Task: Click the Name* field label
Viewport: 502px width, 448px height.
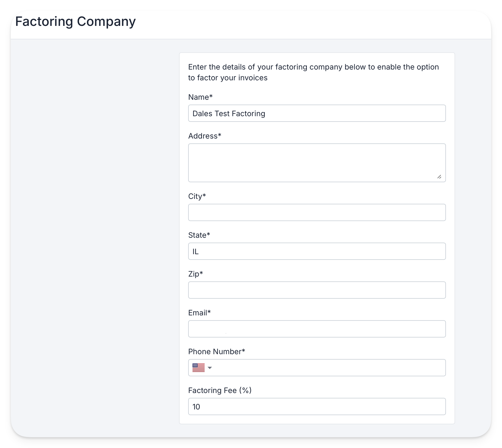Action: click(x=200, y=97)
